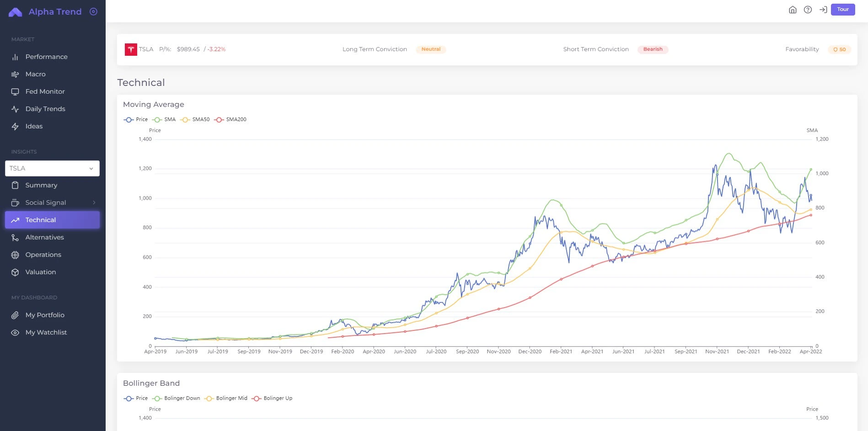The width and height of the screenshot is (868, 431).
Task: Click the Valuation box icon
Action: 15,272
